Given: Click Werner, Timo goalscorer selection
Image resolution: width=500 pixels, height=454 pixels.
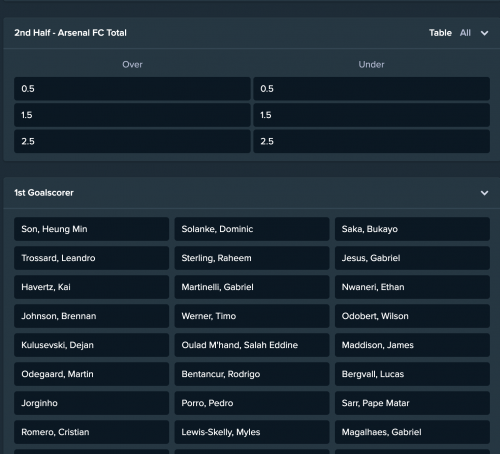Looking at the screenshot, I should coord(252,316).
